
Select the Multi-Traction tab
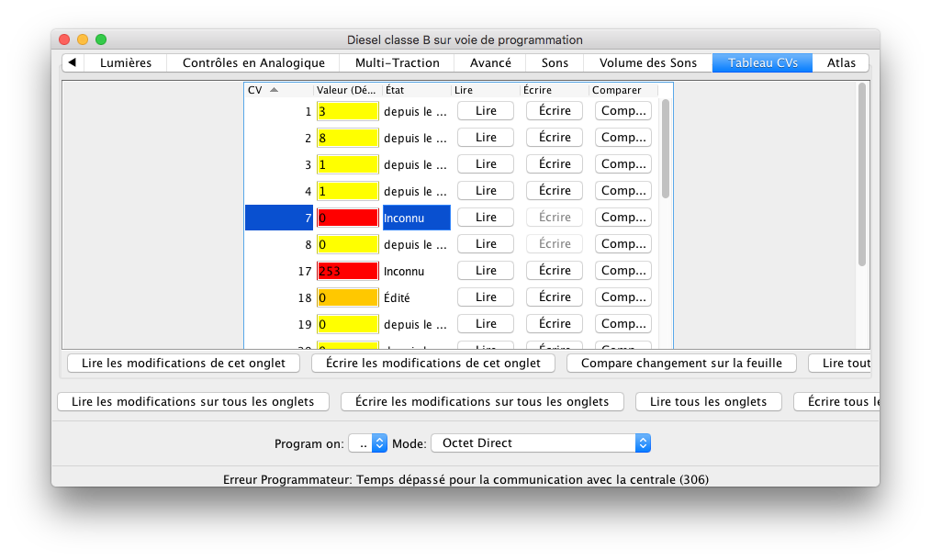click(398, 63)
